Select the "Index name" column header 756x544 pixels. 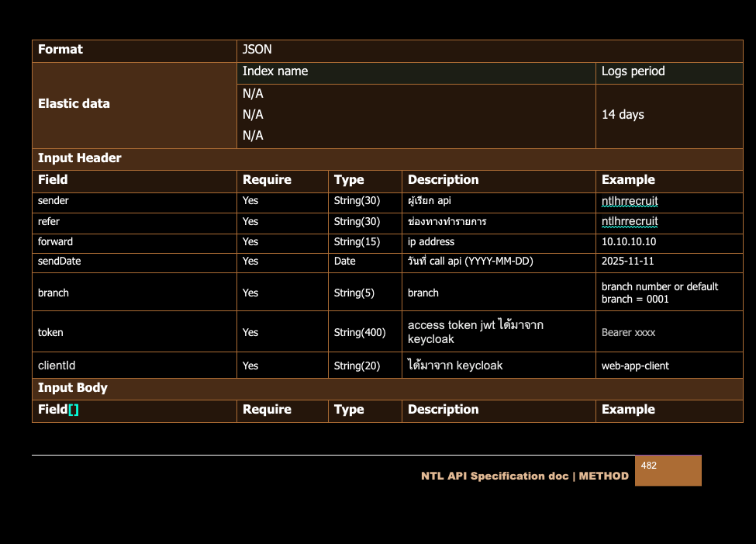tap(275, 71)
